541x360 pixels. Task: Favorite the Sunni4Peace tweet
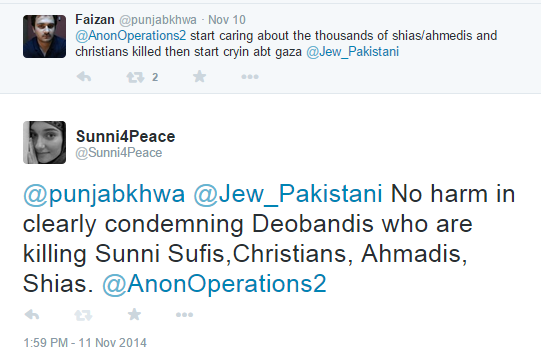coord(134,314)
